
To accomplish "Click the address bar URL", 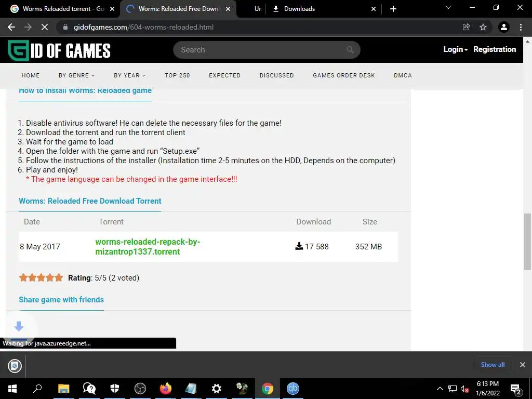I will click(x=143, y=27).
